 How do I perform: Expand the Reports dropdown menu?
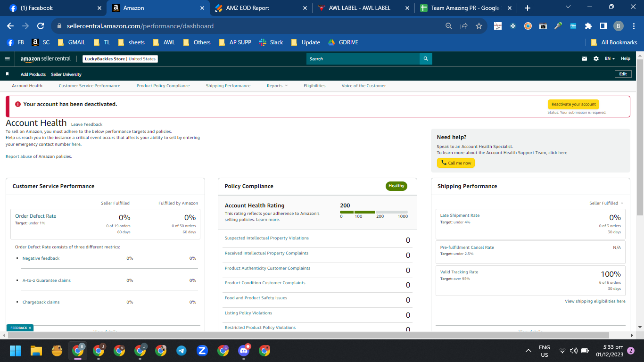(x=277, y=86)
